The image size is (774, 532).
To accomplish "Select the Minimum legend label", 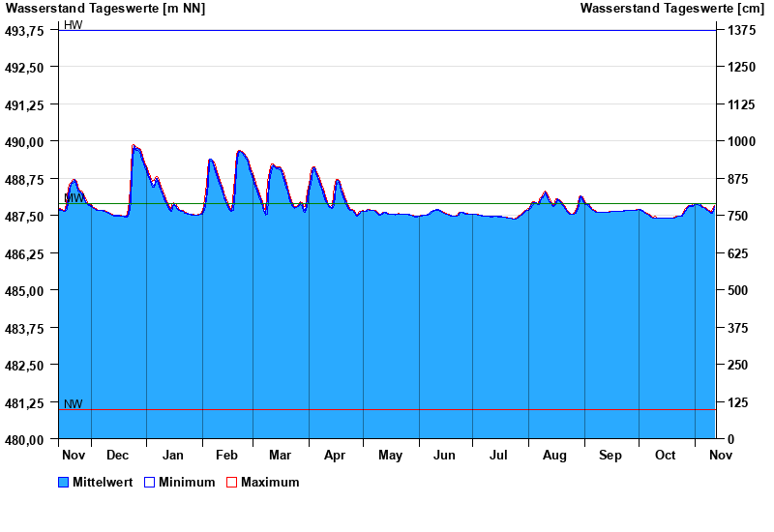I will [187, 483].
